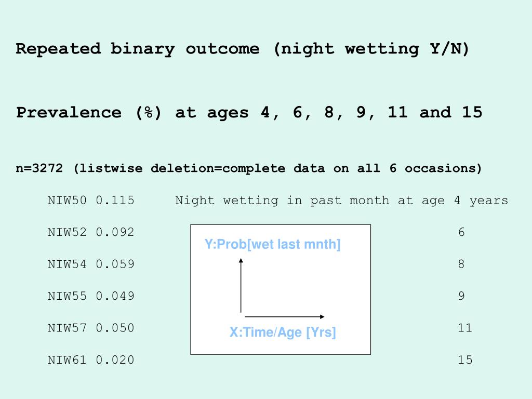Click the age 8 label
Viewport: 532px width, 399px height.
(x=461, y=264)
